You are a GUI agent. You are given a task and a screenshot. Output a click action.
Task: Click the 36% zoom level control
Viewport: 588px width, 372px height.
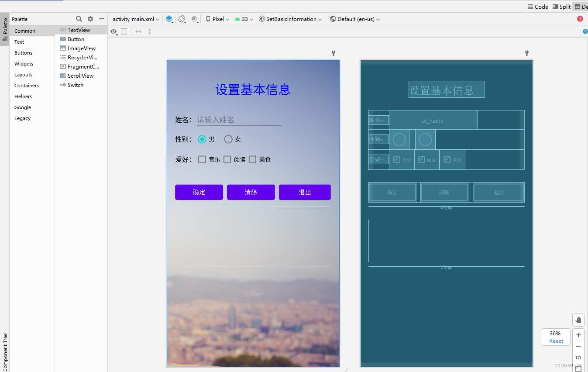point(555,334)
